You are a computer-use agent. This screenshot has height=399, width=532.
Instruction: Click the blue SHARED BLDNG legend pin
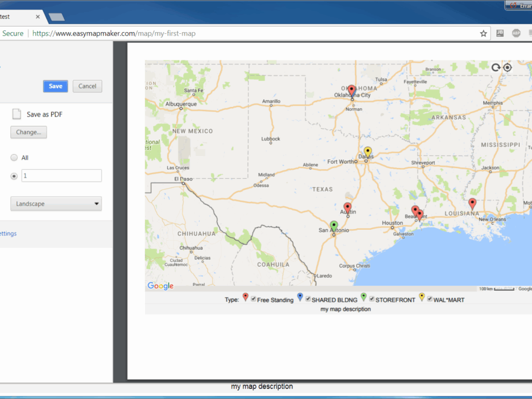click(x=299, y=297)
